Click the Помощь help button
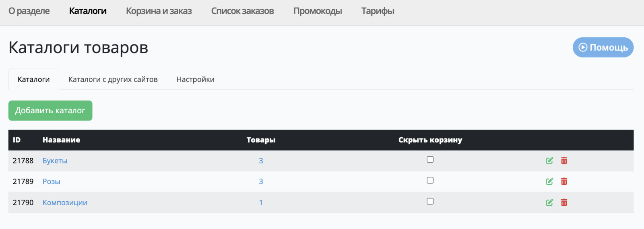644x229 pixels. pos(603,47)
